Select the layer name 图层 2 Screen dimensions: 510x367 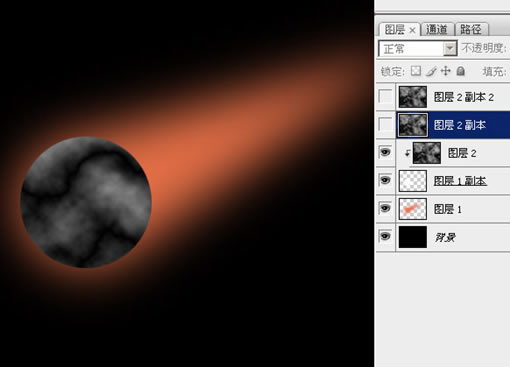[x=462, y=153]
